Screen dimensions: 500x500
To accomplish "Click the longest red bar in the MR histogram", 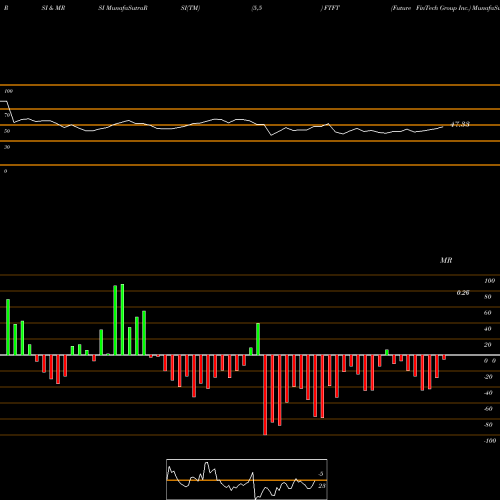I will coord(265,395).
